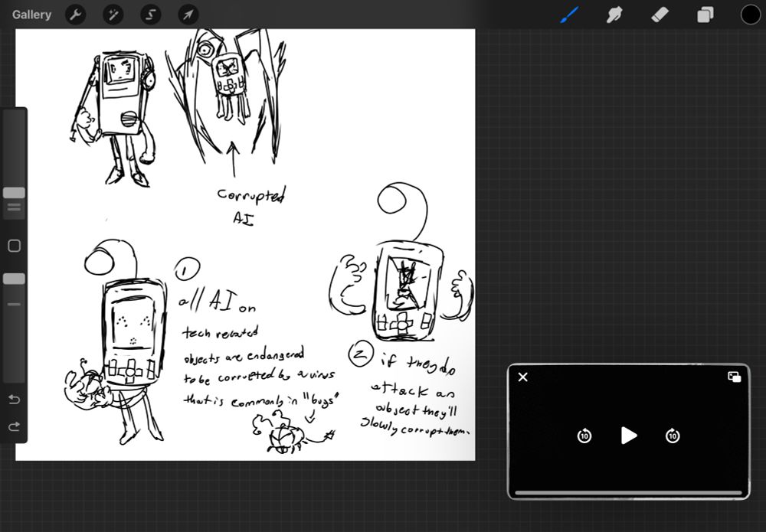Open the black color picker
766x532 pixels.
(751, 15)
